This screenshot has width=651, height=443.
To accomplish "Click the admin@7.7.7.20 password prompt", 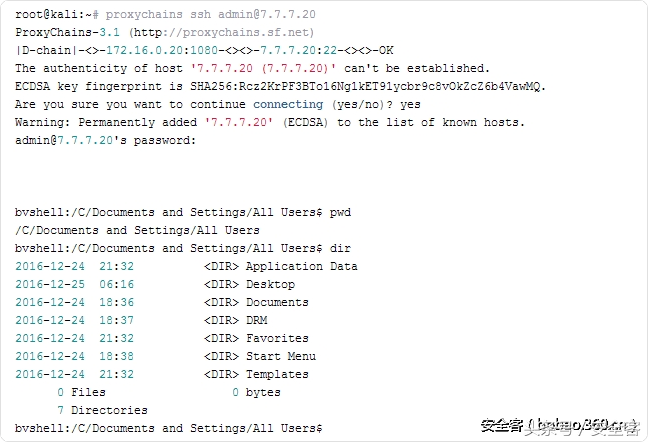I will tap(105, 140).
